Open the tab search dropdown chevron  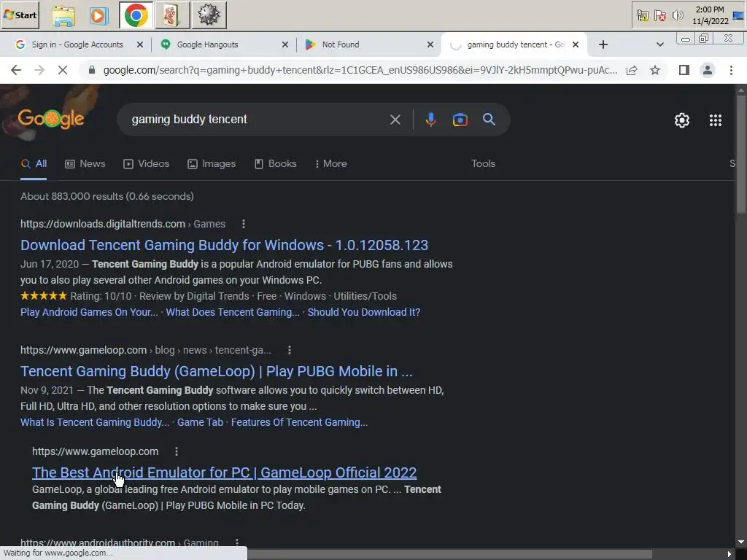point(659,44)
